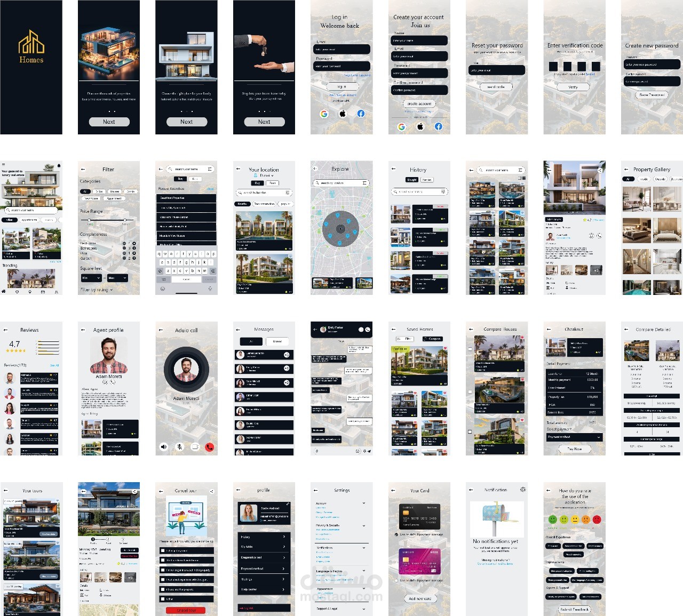Select default payment radio under the pink card
The width and height of the screenshot is (683, 616).
coord(396,580)
